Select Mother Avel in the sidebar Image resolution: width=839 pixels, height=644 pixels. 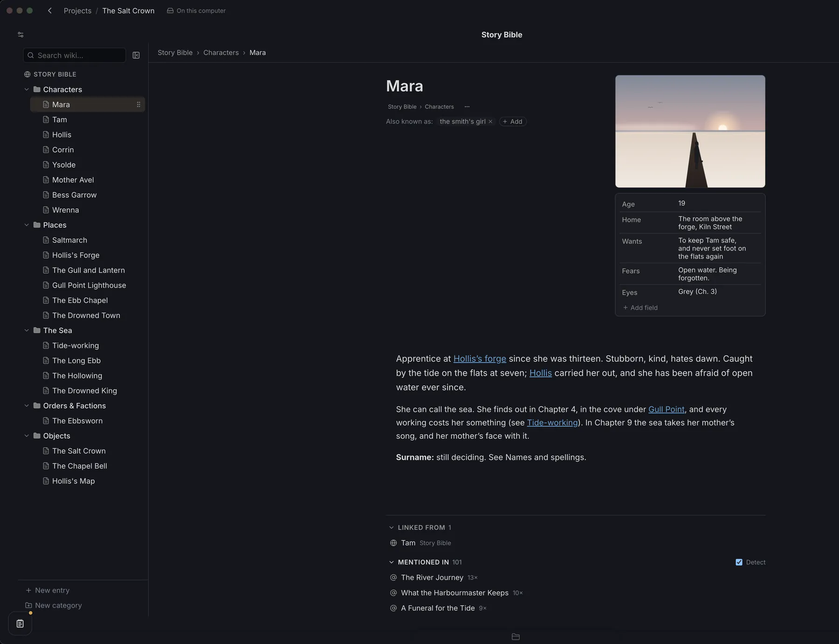(x=73, y=180)
